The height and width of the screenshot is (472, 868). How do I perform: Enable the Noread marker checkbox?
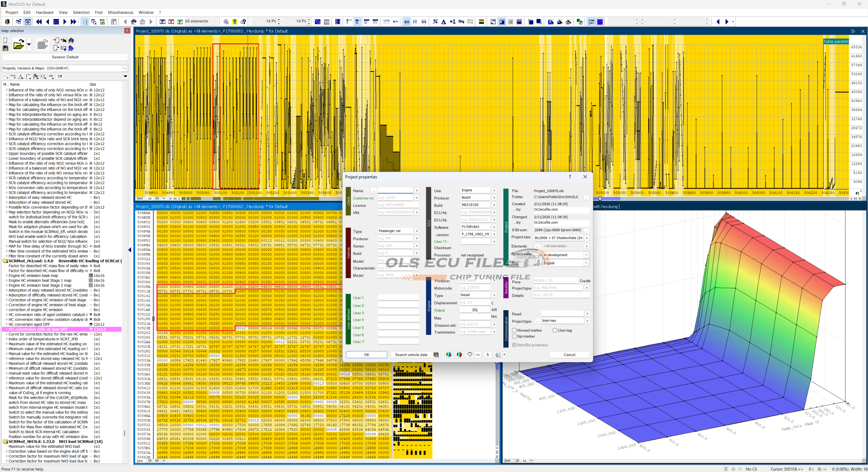514,330
